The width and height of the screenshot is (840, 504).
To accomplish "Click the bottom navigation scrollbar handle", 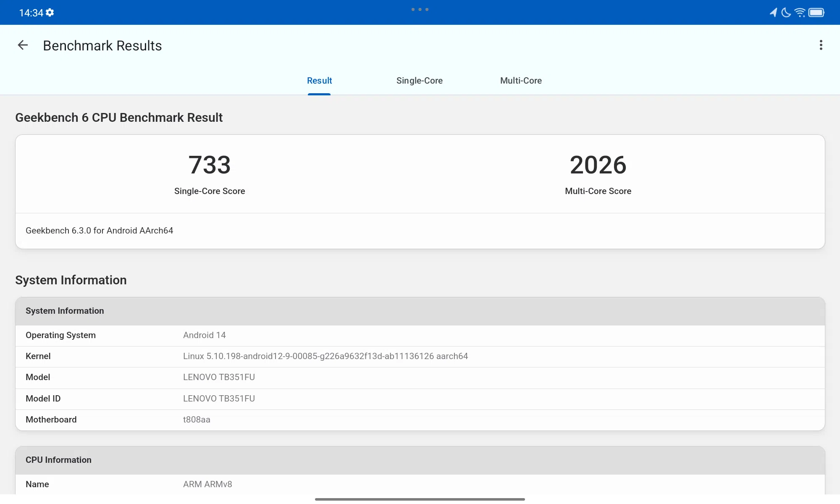I will pos(420,499).
